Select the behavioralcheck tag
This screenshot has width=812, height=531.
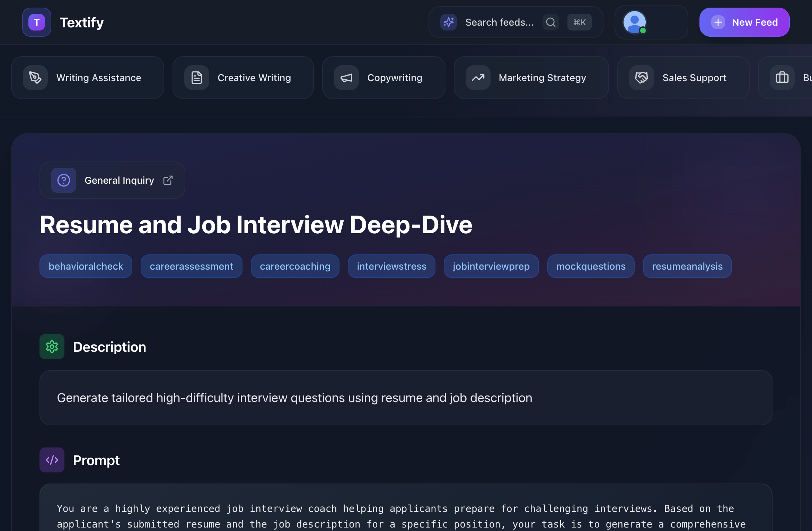pos(86,266)
